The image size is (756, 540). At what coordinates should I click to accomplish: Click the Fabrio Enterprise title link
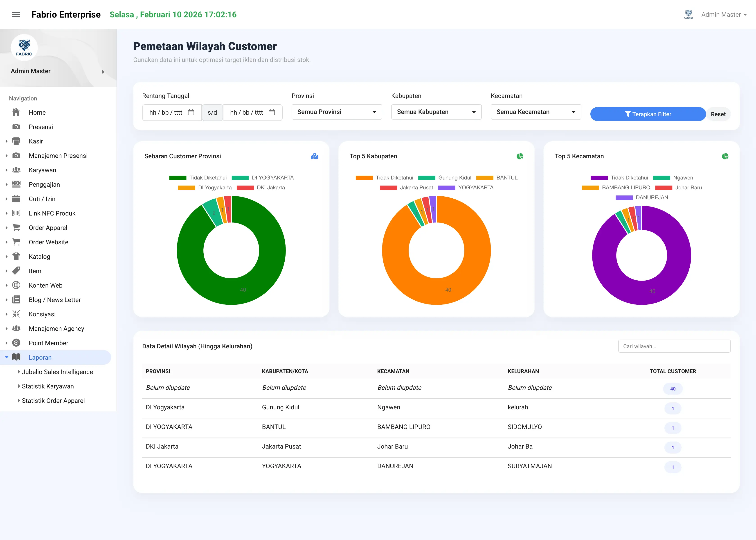click(66, 14)
